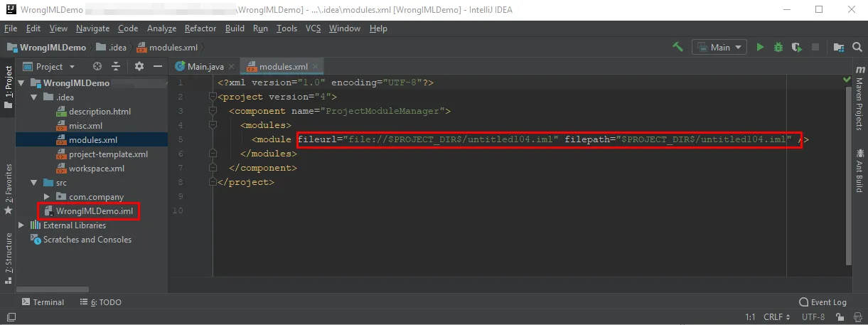Select misc.xml in project tree

(x=79, y=125)
